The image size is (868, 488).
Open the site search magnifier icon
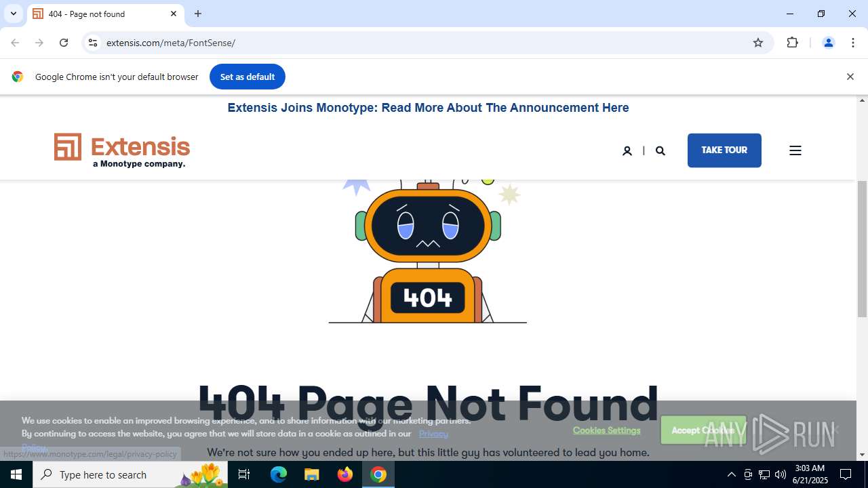tap(660, 150)
